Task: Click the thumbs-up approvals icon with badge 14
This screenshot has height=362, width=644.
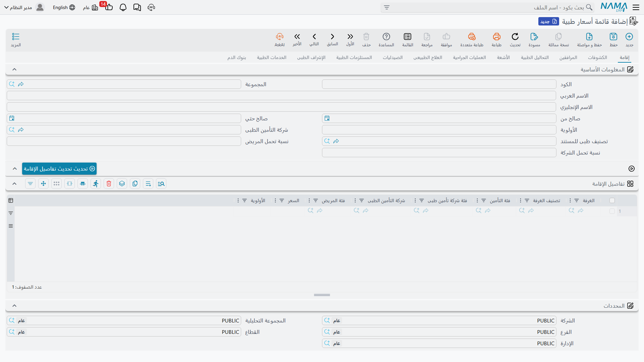Action: pyautogui.click(x=108, y=7)
